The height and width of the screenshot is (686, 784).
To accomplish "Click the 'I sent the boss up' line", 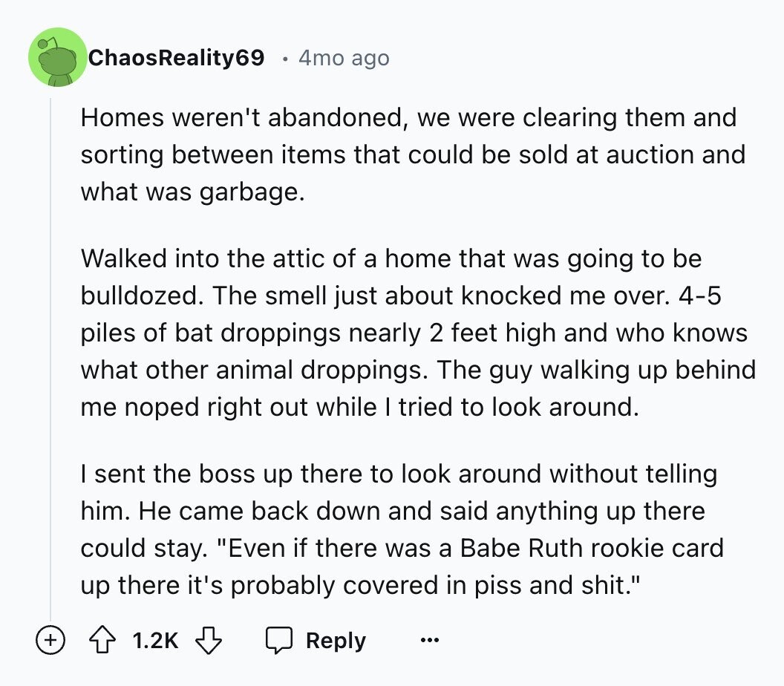I will (x=399, y=474).
